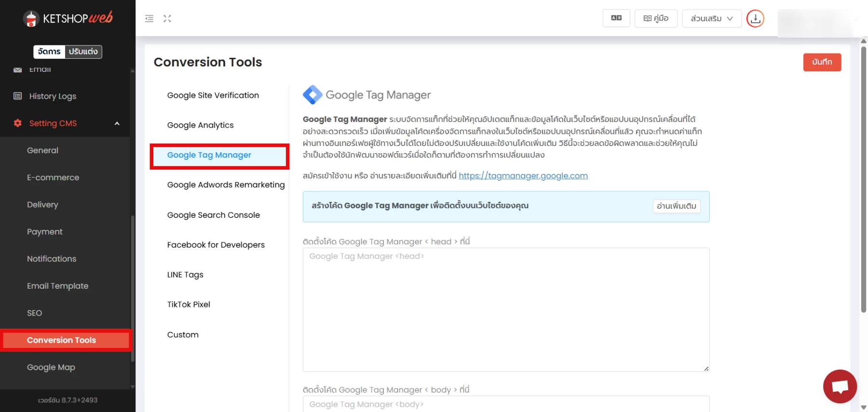The height and width of the screenshot is (412, 868).
Task: Click the อ่านเพิ่มเติม read more button
Action: (x=676, y=206)
